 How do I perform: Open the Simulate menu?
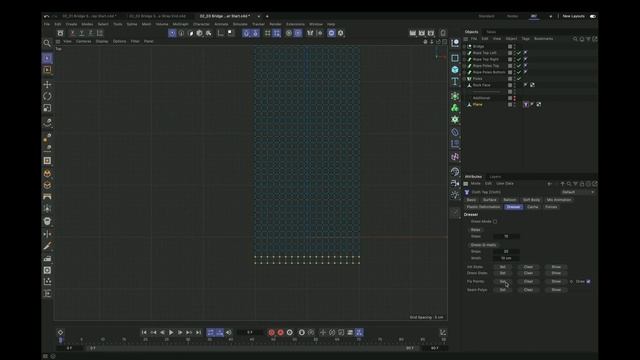(x=240, y=24)
